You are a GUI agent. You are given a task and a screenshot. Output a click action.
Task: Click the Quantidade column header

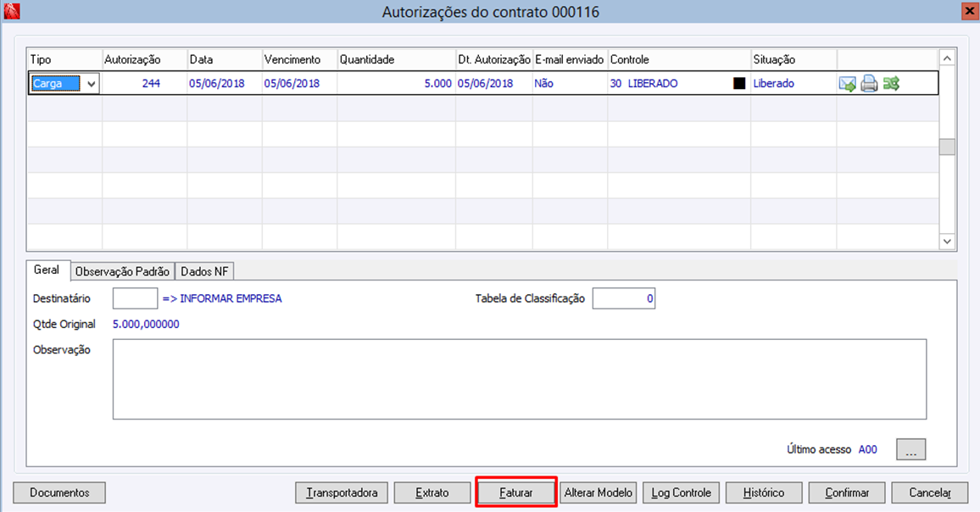click(396, 59)
